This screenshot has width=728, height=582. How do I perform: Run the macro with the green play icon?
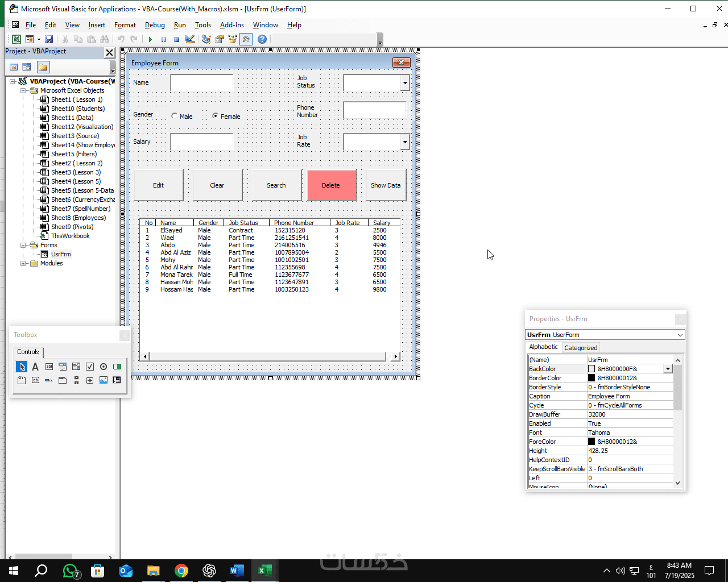coord(150,39)
